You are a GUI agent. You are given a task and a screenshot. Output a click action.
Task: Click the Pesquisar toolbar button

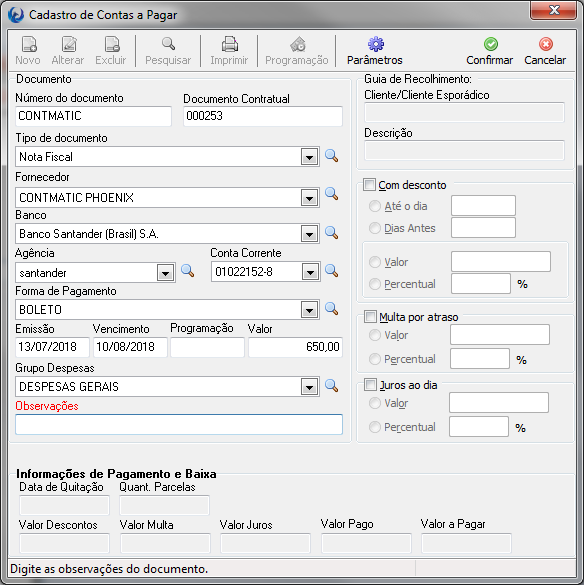tap(168, 51)
